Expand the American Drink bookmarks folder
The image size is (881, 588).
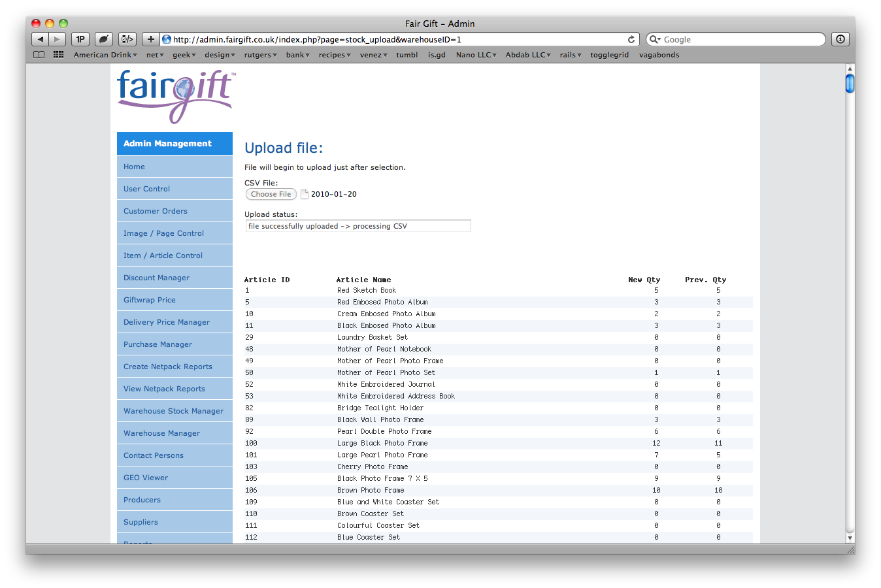click(105, 55)
